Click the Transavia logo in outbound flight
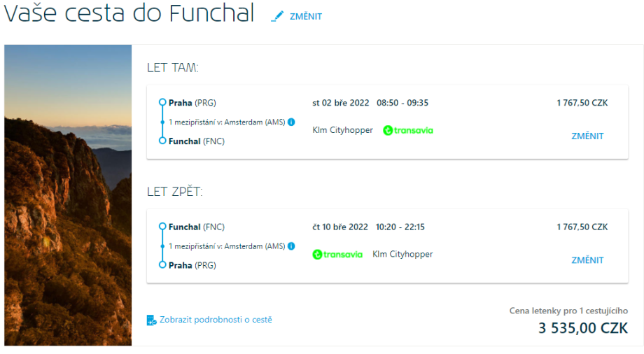Viewport: 644px width, 354px height. coord(408,130)
